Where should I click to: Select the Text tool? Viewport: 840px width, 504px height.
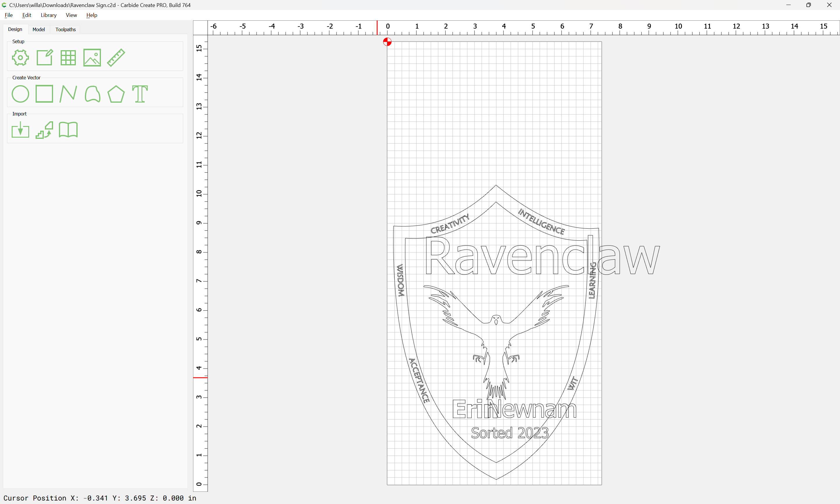(140, 94)
